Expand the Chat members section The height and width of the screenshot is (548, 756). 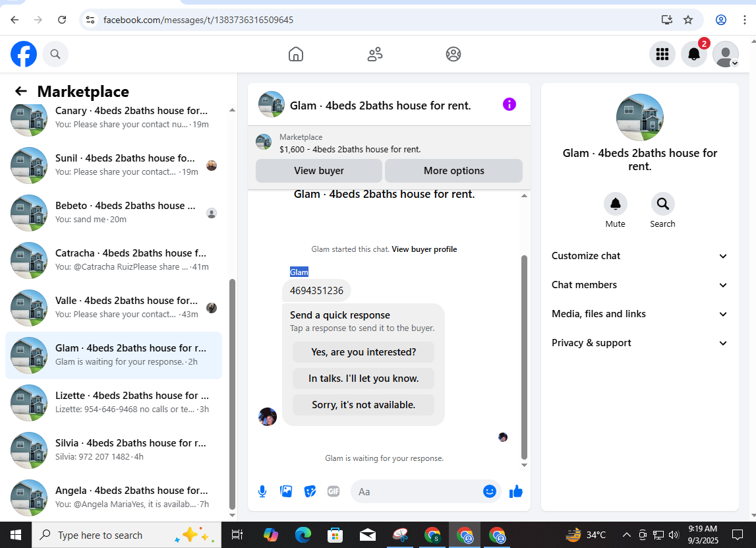coord(639,285)
